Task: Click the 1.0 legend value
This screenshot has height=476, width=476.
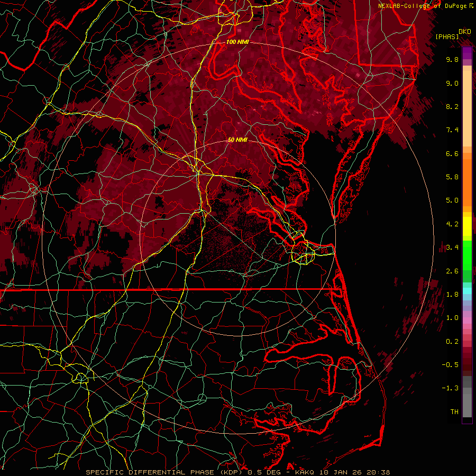Action: [x=452, y=318]
